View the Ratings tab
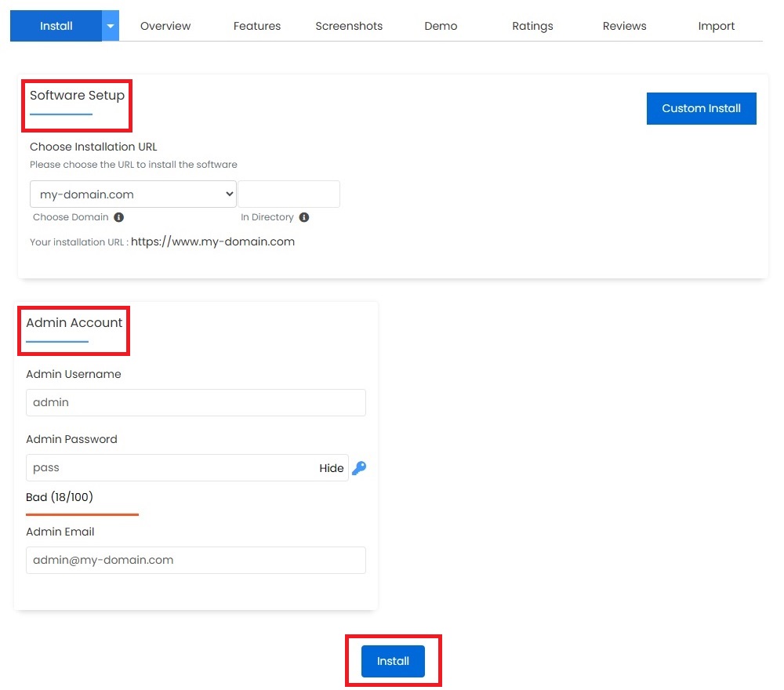 (532, 26)
